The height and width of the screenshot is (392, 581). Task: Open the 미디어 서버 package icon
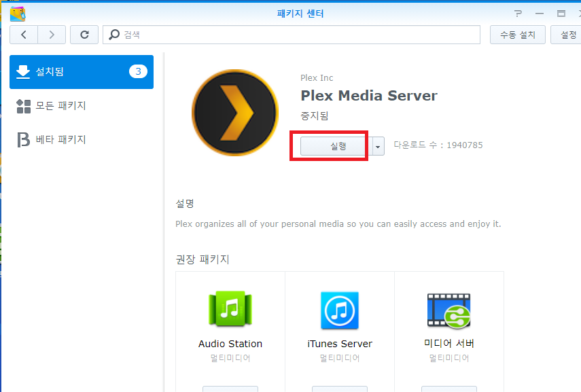pyautogui.click(x=448, y=310)
